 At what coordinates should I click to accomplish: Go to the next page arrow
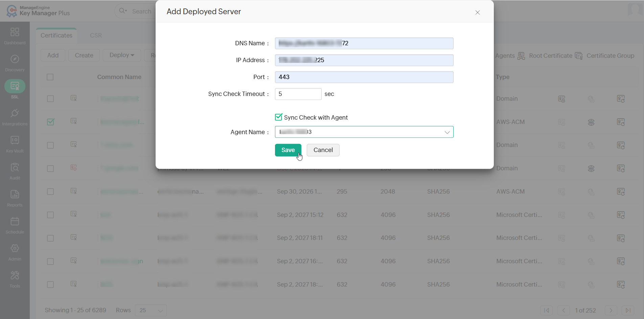611,310
